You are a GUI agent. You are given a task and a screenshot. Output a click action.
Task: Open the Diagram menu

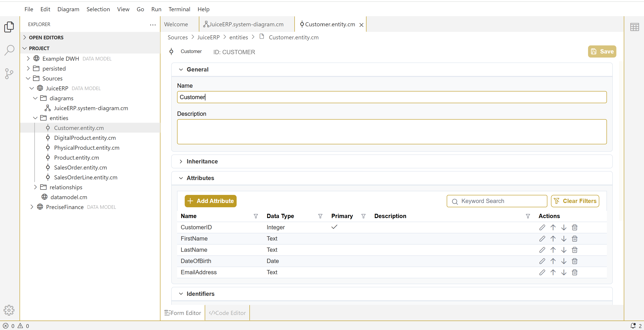click(68, 9)
